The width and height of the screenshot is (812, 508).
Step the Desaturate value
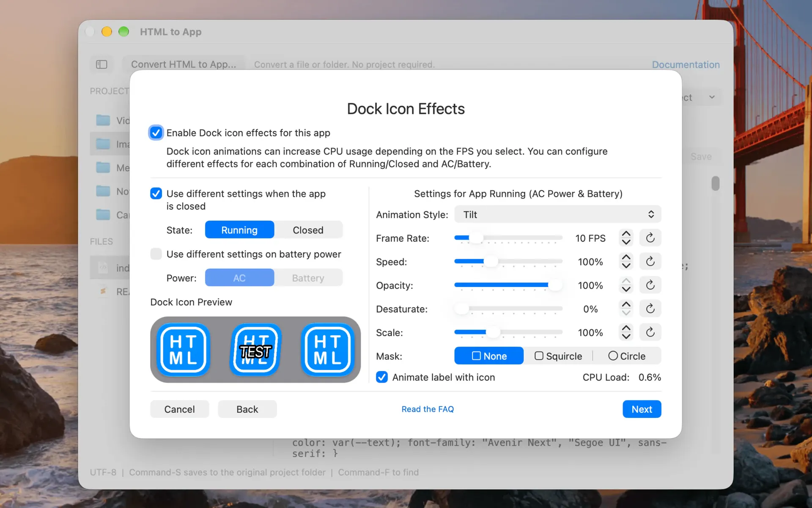[x=626, y=309]
